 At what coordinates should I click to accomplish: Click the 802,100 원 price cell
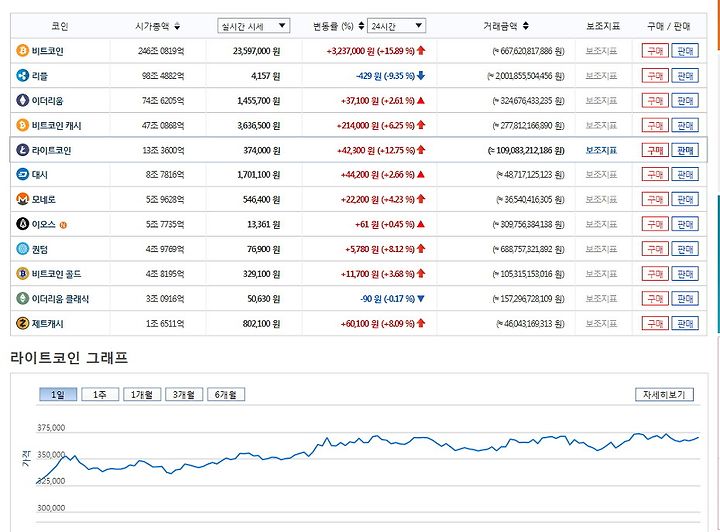pos(261,324)
